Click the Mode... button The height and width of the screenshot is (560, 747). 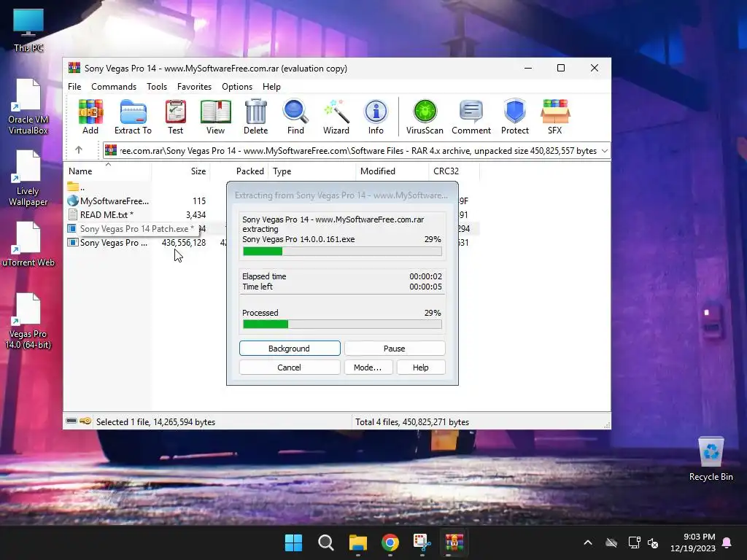coord(368,367)
